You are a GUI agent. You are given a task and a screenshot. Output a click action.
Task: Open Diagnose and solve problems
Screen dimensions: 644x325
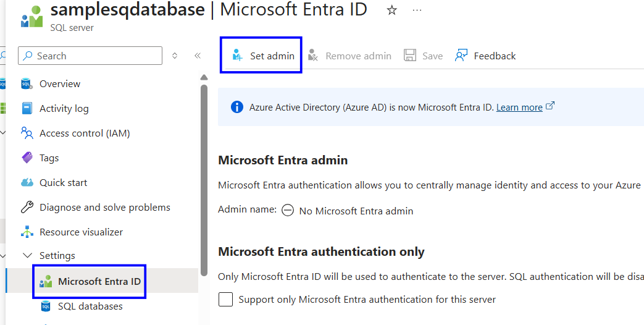[105, 207]
